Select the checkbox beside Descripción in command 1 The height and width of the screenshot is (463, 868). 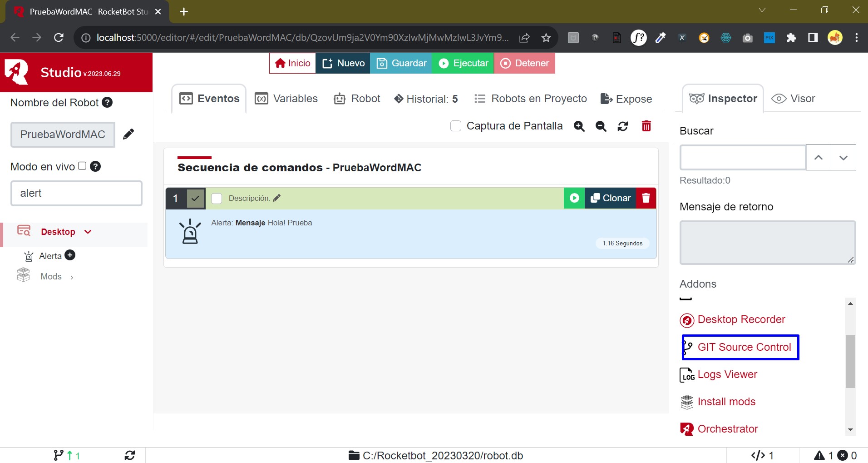click(x=217, y=199)
